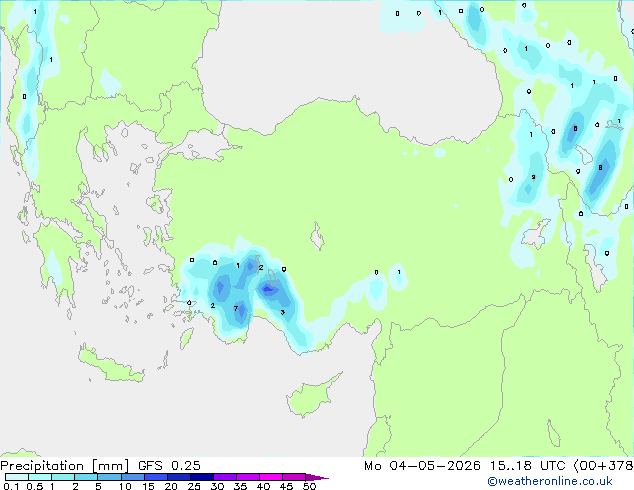Click the "(00+378" forecast offset text
This screenshot has height=490, width=634.
[x=604, y=466]
